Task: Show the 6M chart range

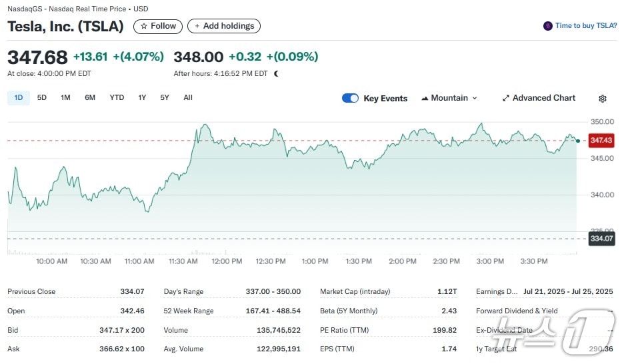Action: [90, 98]
